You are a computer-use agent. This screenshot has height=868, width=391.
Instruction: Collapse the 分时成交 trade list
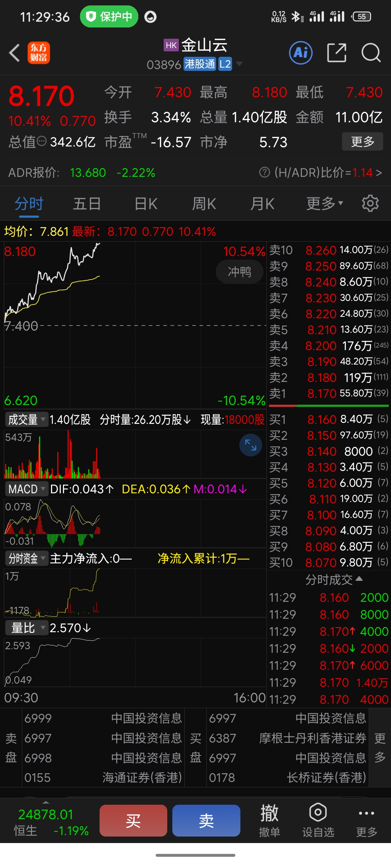click(334, 579)
